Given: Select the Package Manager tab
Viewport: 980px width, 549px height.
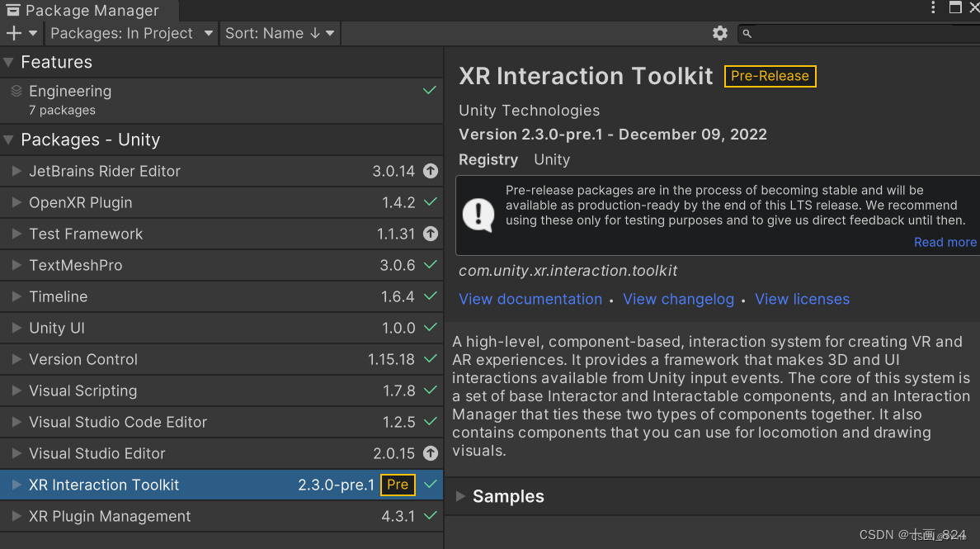Looking at the screenshot, I should 89,10.
